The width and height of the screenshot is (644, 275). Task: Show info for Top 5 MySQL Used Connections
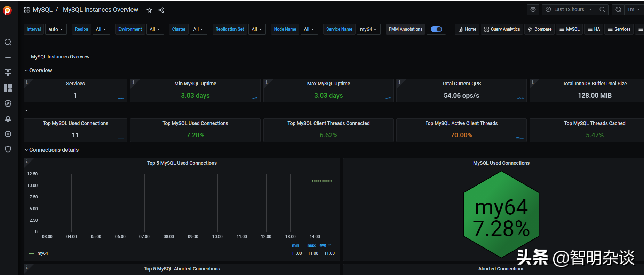[27, 161]
